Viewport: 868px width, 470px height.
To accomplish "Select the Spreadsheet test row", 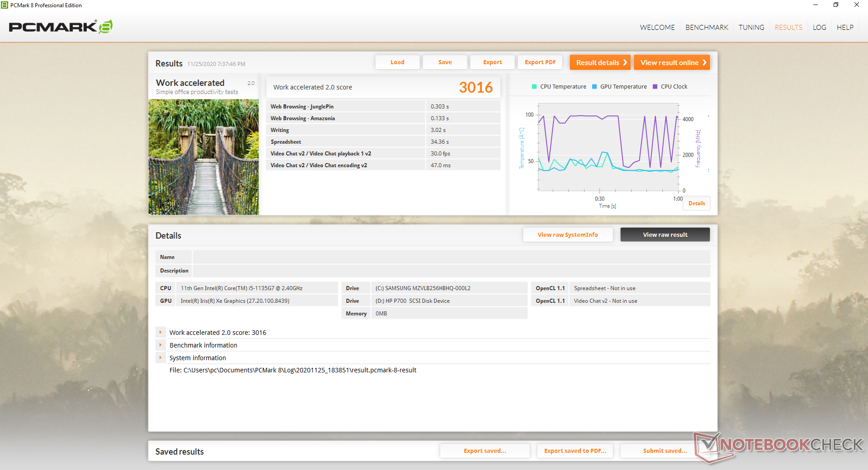I will [383, 142].
